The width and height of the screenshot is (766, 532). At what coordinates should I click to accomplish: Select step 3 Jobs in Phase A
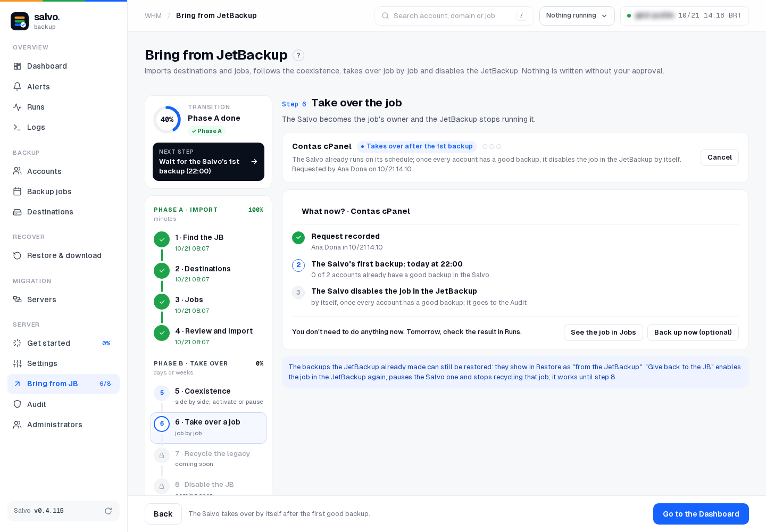tap(209, 305)
